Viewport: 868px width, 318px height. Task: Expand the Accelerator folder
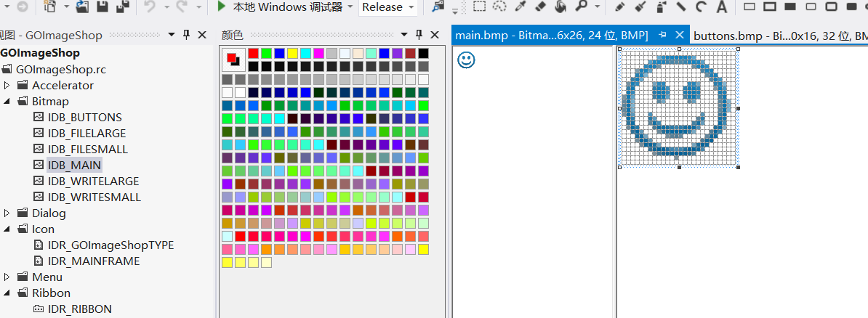[x=7, y=85]
